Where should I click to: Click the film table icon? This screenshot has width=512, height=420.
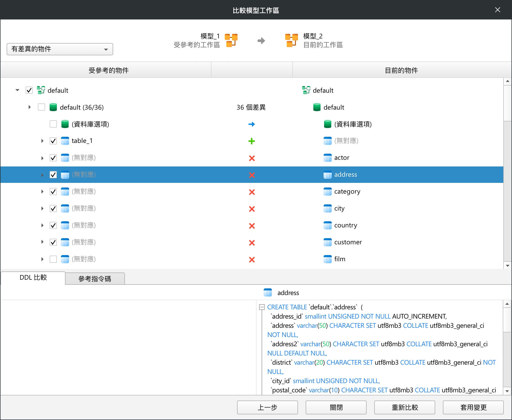click(328, 259)
